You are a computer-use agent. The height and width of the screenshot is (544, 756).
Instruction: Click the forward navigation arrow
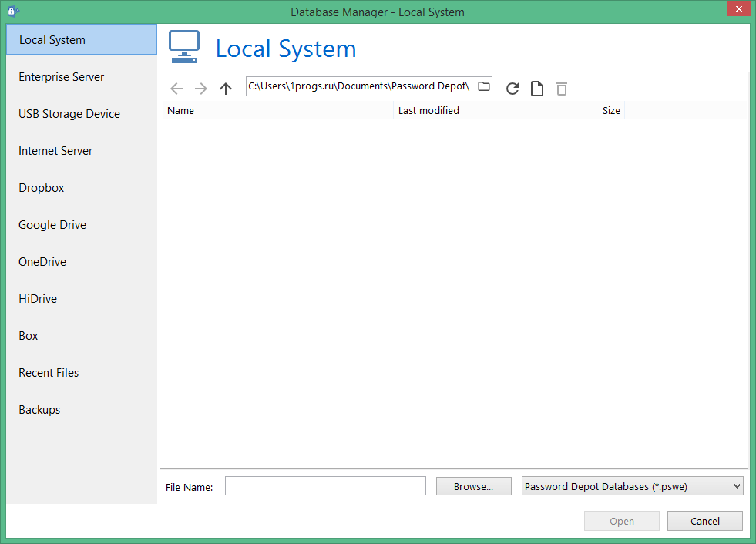[201, 89]
